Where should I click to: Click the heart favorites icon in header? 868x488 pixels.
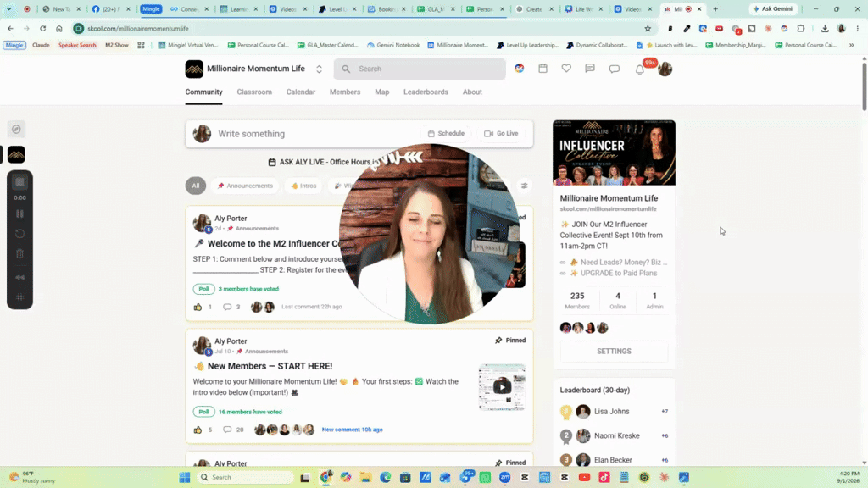pos(566,69)
